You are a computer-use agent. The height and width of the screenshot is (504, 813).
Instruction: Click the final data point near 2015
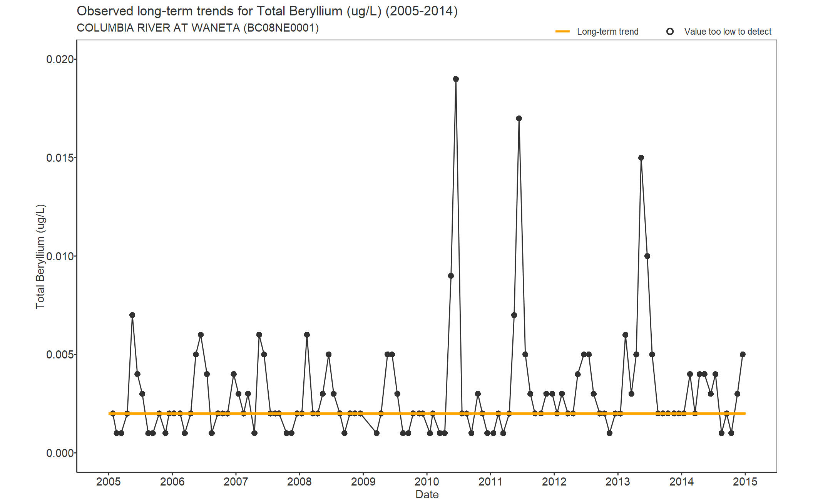(743, 354)
